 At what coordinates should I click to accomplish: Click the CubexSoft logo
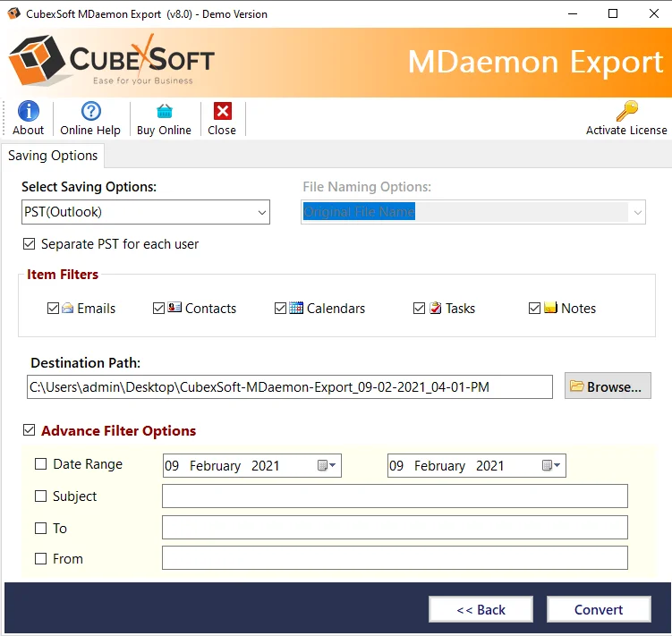[x=111, y=62]
